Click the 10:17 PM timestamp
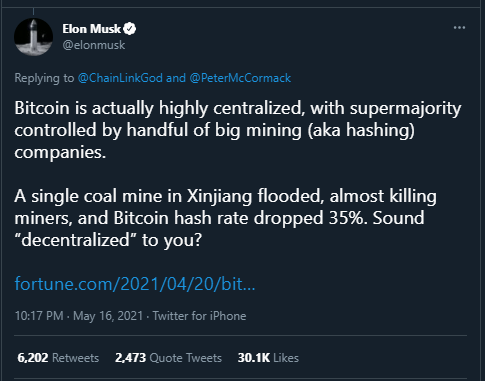The image size is (485, 381). [x=39, y=316]
